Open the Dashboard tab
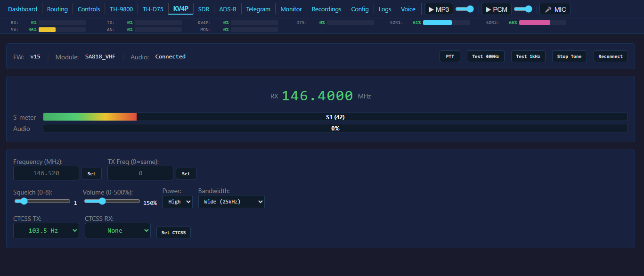The width and height of the screenshot is (644, 276). click(x=23, y=9)
